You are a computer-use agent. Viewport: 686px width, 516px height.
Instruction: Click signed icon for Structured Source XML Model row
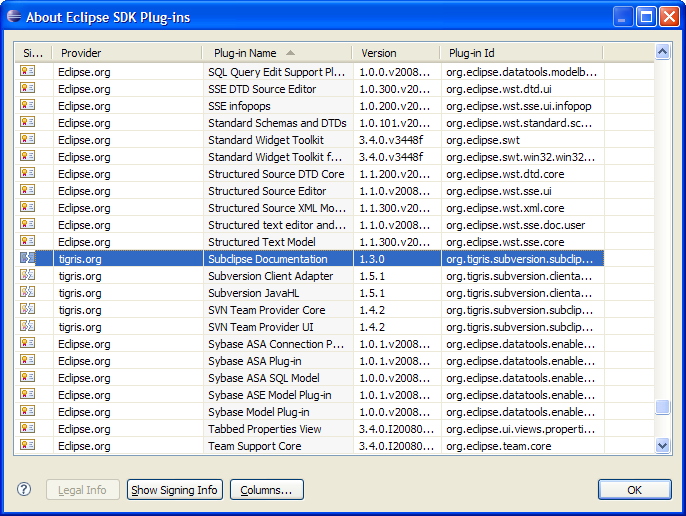point(28,207)
